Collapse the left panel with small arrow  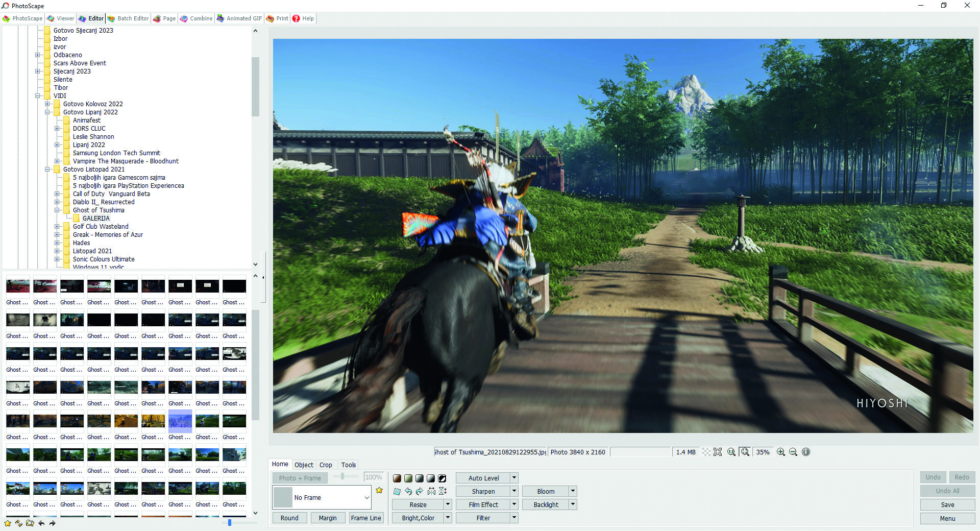click(x=263, y=277)
